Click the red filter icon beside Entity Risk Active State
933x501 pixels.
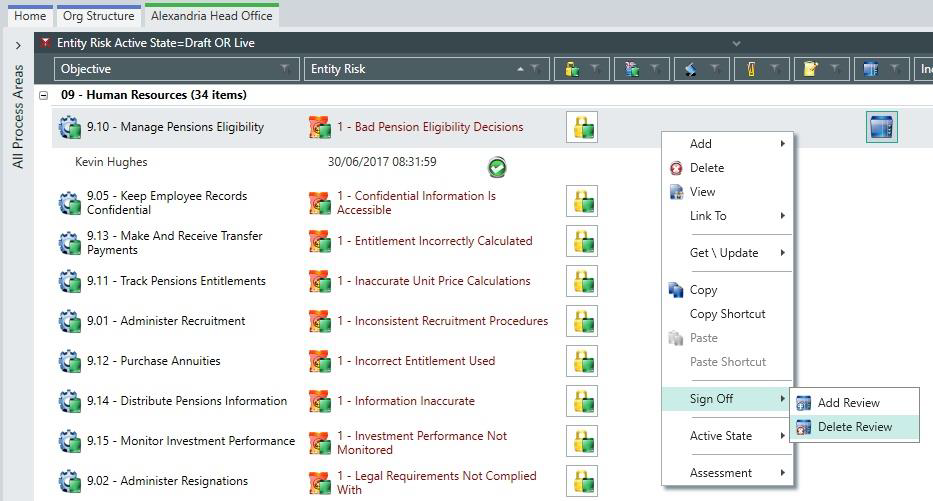point(45,43)
